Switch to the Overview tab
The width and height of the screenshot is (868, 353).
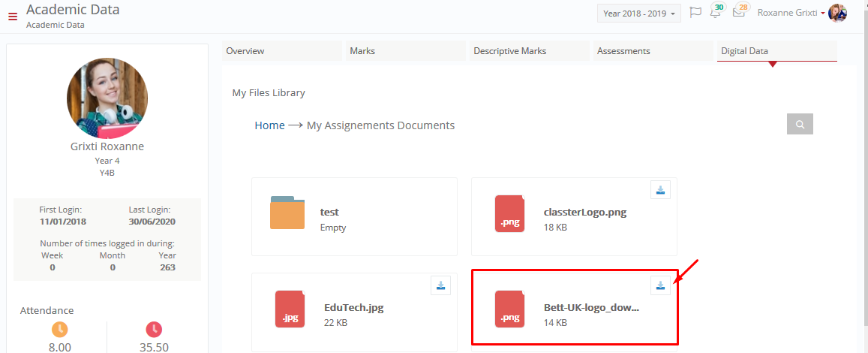coord(282,51)
